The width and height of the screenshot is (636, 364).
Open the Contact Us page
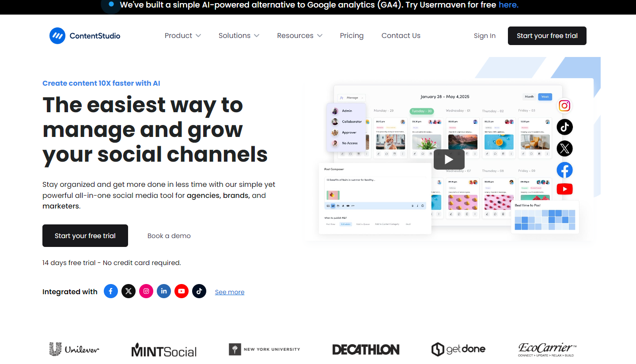401,36
